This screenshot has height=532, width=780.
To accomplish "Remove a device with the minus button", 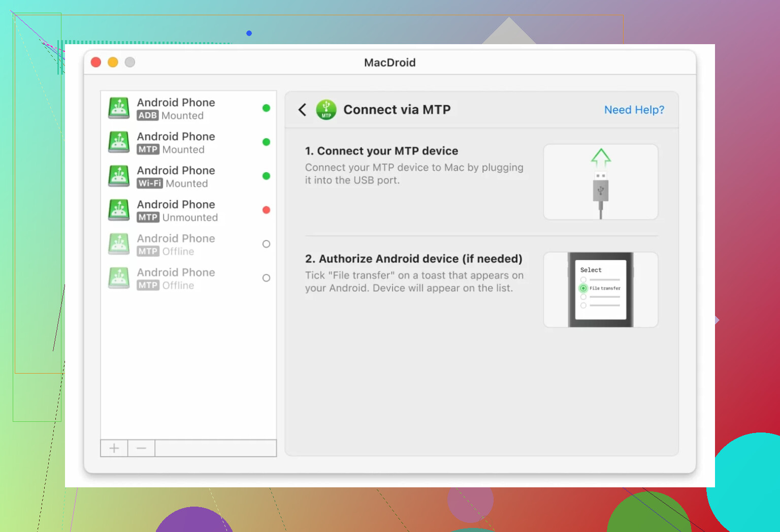I will (x=141, y=448).
